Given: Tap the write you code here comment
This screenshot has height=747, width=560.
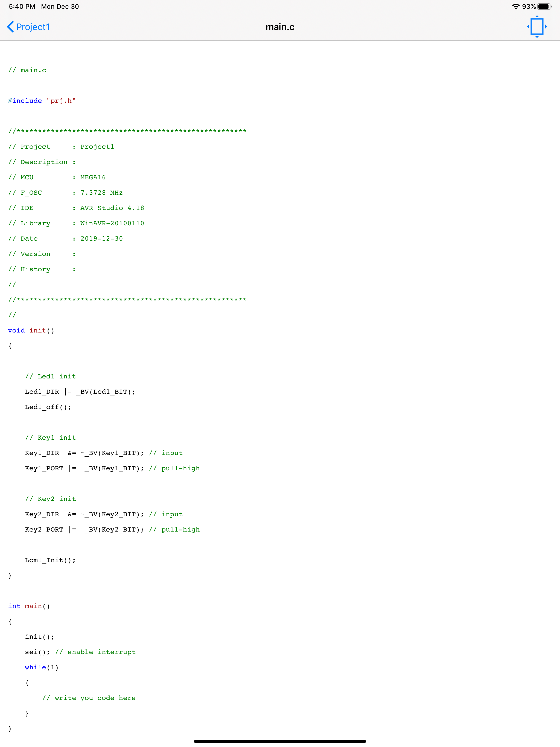Looking at the screenshot, I should point(89,698).
